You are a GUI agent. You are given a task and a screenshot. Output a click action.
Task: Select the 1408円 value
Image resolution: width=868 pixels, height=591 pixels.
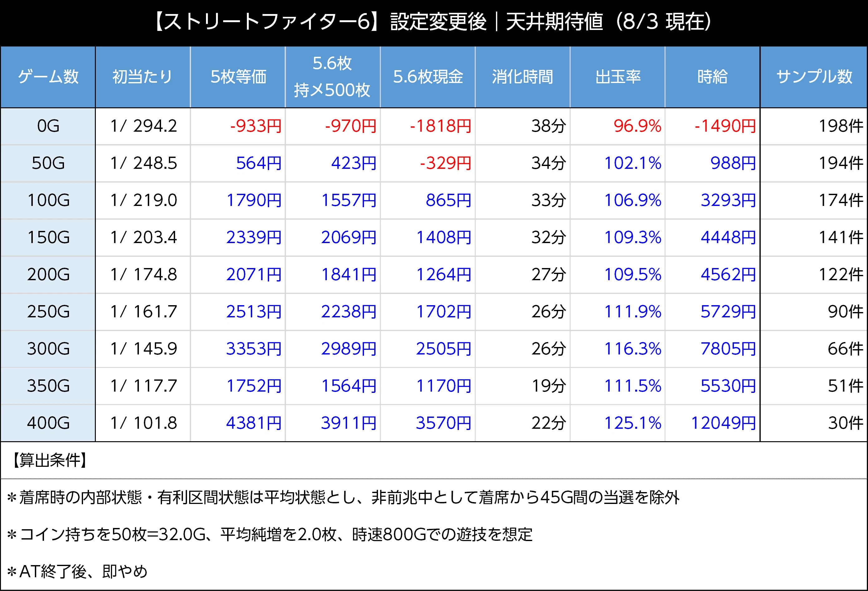[x=444, y=237]
